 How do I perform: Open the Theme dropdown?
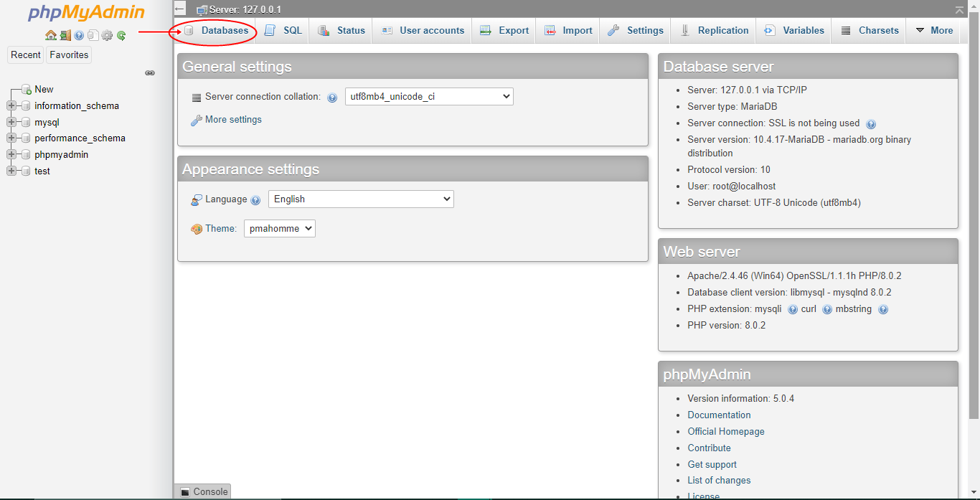click(279, 228)
